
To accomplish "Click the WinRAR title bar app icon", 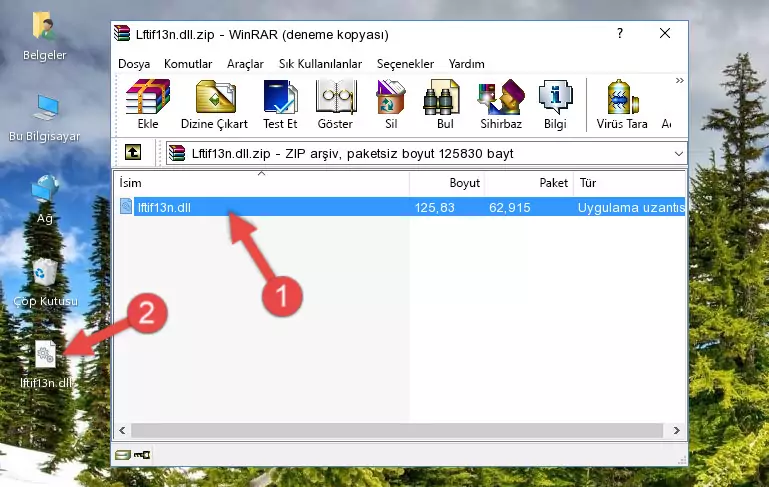I will pyautogui.click(x=122, y=34).
